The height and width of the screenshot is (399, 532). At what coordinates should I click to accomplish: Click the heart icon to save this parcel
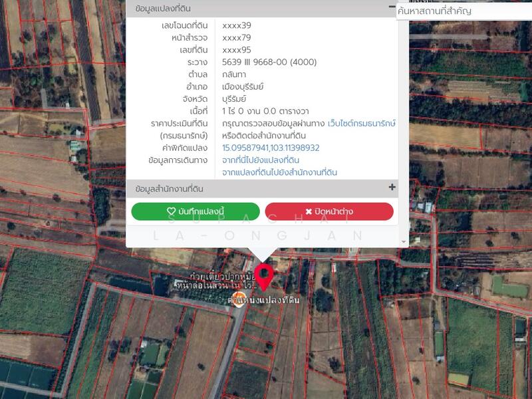coord(171,211)
